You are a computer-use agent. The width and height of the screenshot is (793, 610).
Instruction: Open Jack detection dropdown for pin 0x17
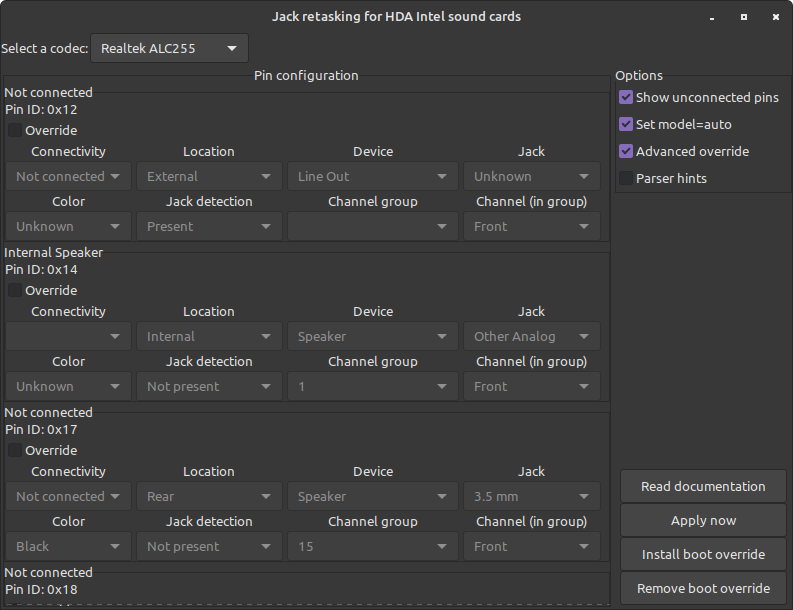(209, 546)
